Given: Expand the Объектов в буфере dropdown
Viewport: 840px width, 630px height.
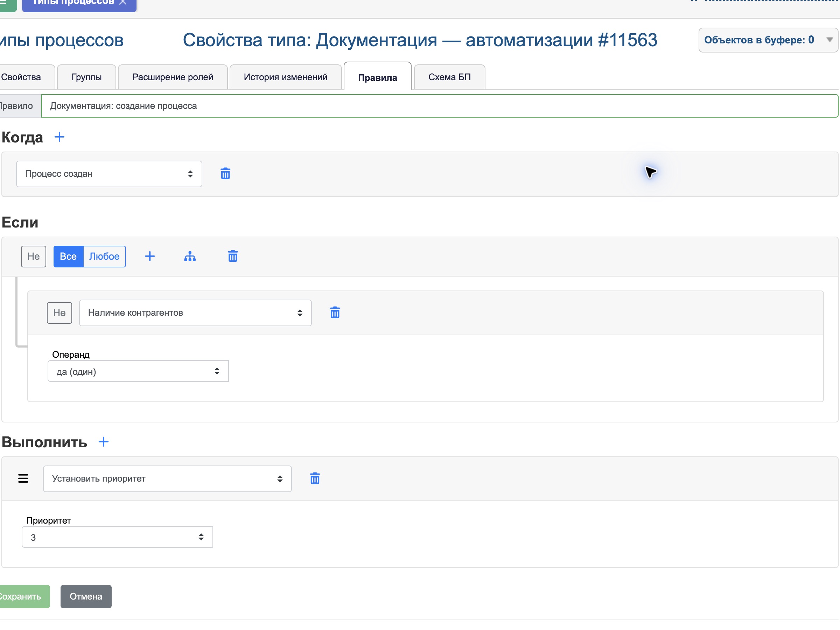Looking at the screenshot, I should pos(768,40).
